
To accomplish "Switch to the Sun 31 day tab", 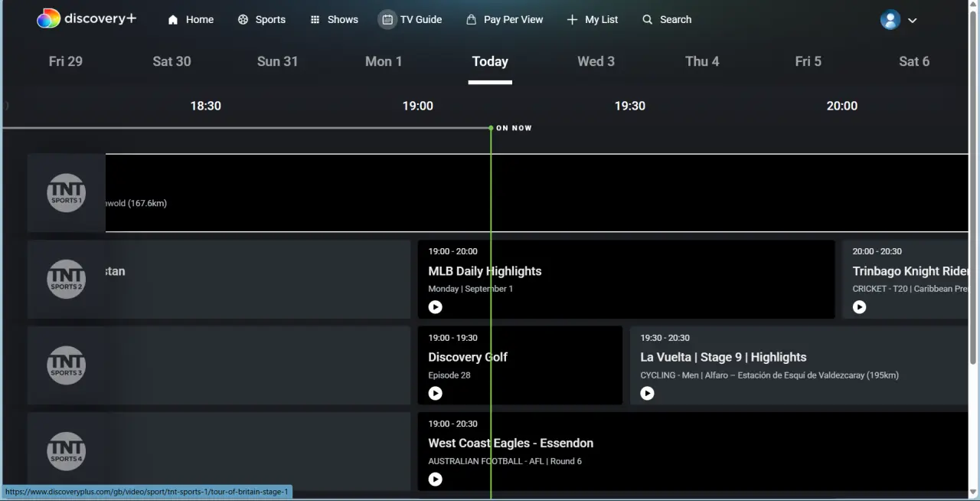I will coord(277,61).
